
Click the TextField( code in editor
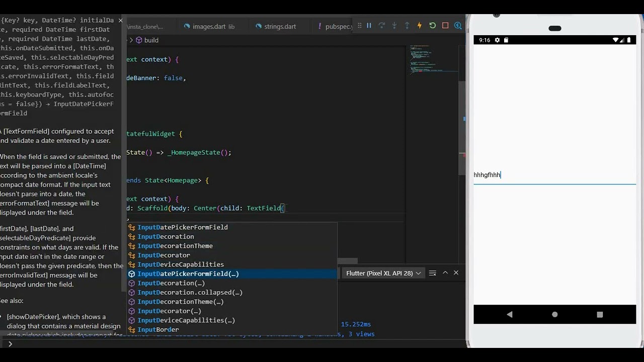[x=266, y=208]
